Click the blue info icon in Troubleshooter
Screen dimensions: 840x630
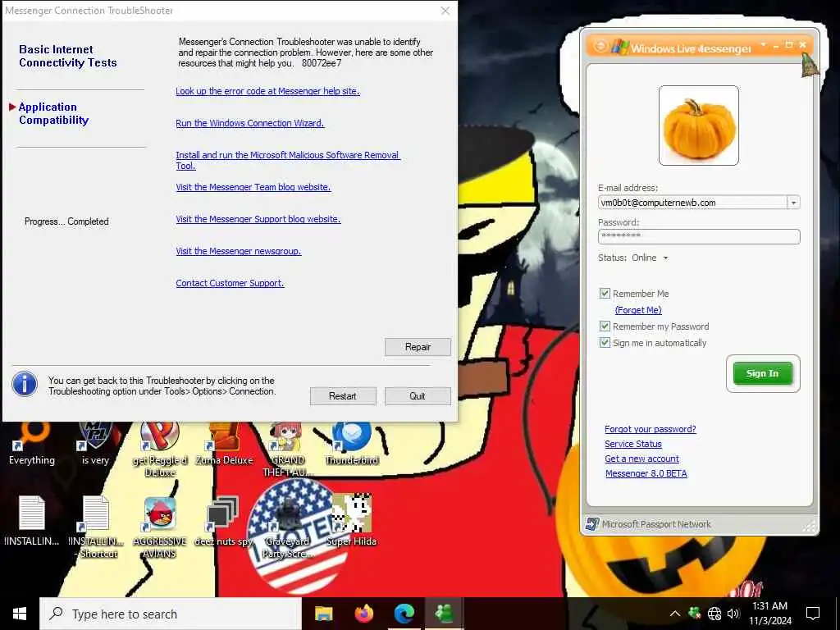pyautogui.click(x=25, y=384)
